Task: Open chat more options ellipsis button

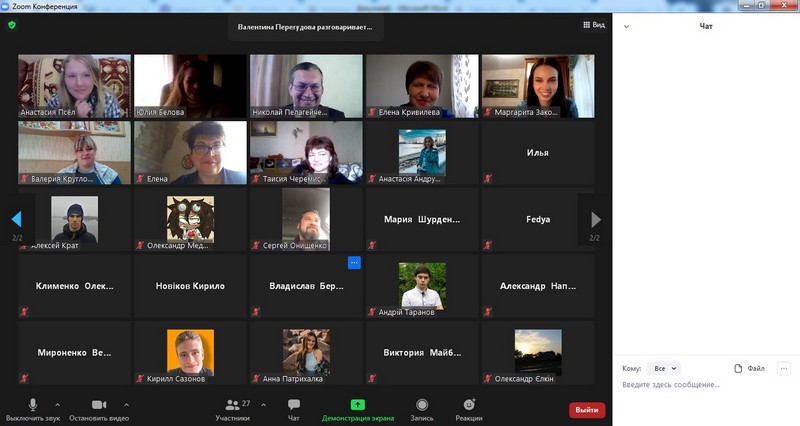Action: (784, 368)
